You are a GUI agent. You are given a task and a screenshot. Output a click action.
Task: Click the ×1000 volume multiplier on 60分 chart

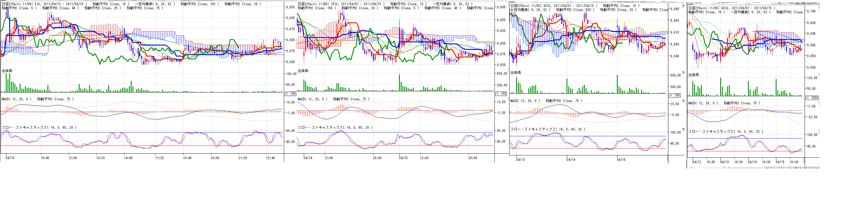tap(812, 97)
